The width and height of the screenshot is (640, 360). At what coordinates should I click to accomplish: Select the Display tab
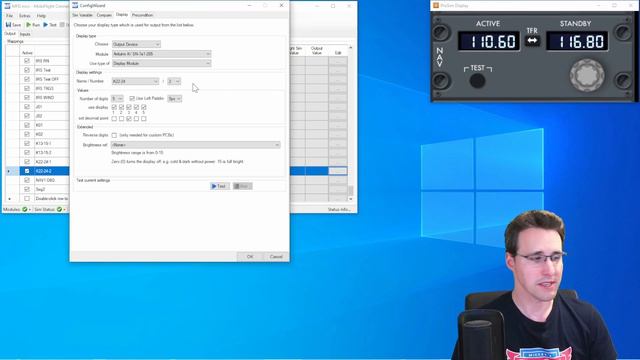point(122,15)
